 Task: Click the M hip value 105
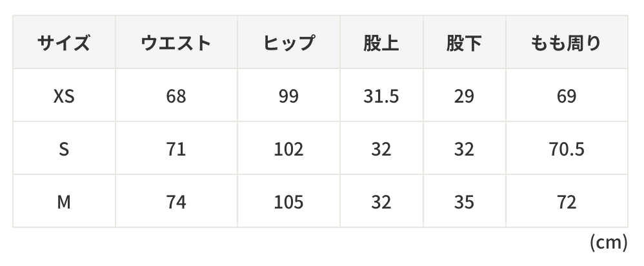288,202
